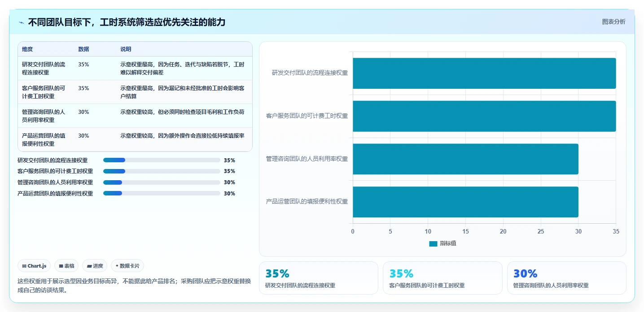Open the 35% 客户服务团队的可计费工时权重 data card
This screenshot has height=312, width=644.
click(x=442, y=278)
